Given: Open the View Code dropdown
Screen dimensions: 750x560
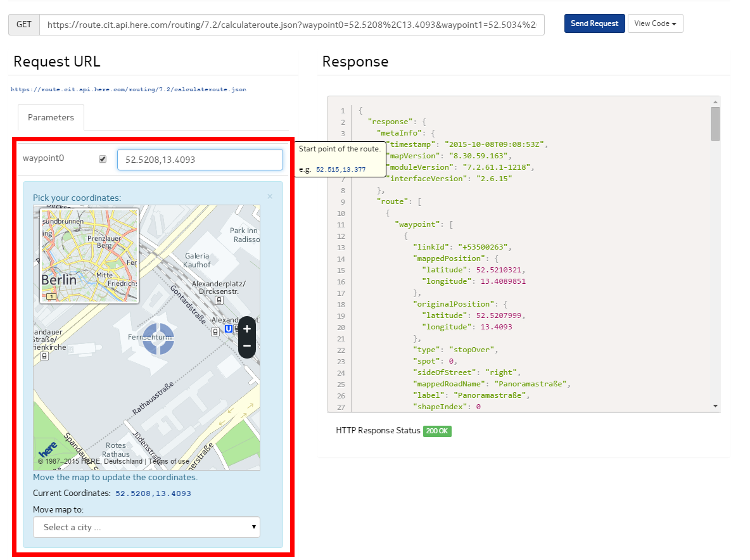Looking at the screenshot, I should click(655, 23).
